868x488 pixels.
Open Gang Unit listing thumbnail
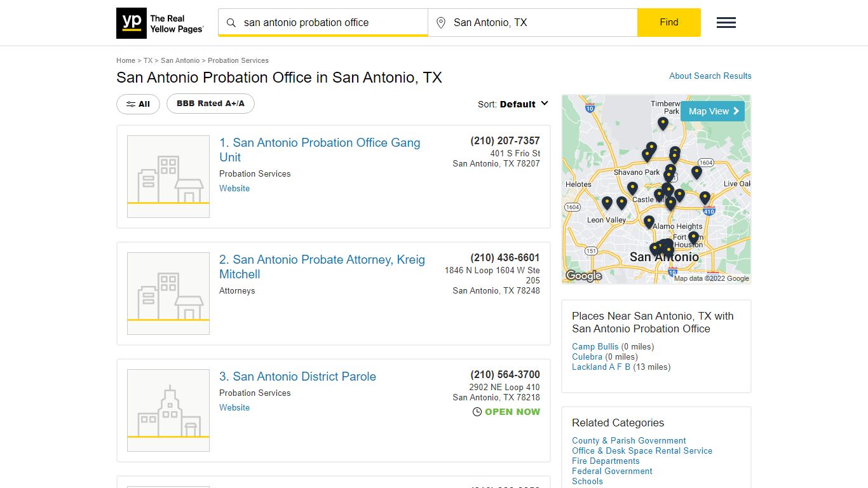click(x=168, y=177)
